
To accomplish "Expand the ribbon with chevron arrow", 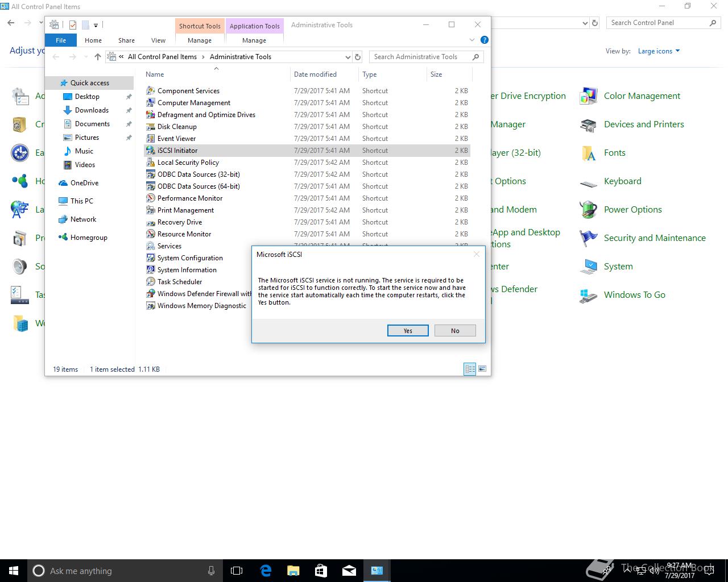I will [471, 40].
